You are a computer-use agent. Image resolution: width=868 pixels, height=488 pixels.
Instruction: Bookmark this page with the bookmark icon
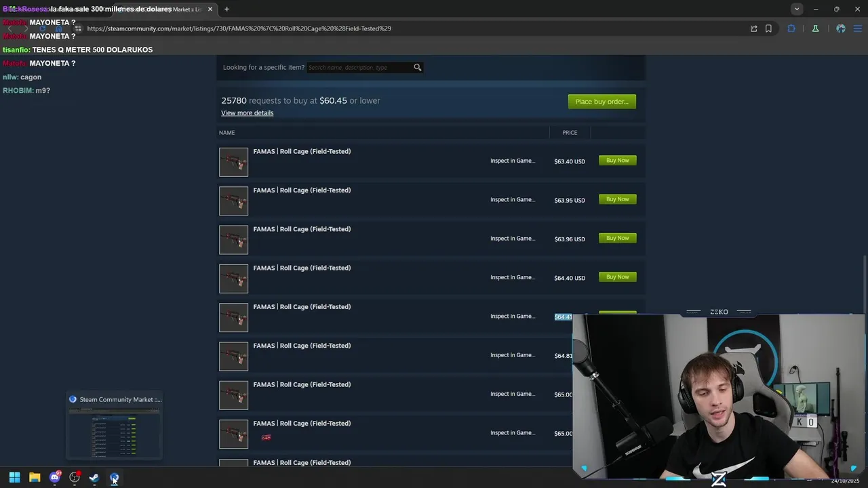pos(768,28)
